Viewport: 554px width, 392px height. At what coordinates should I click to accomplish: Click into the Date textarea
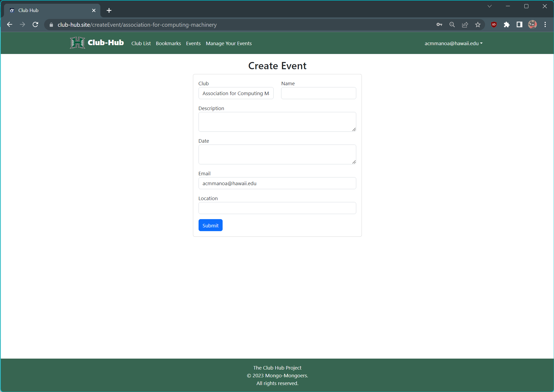(x=277, y=154)
